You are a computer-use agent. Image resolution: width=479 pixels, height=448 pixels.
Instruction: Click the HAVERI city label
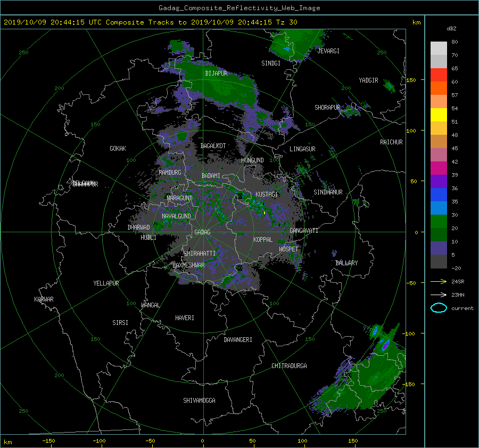pyautogui.click(x=185, y=318)
